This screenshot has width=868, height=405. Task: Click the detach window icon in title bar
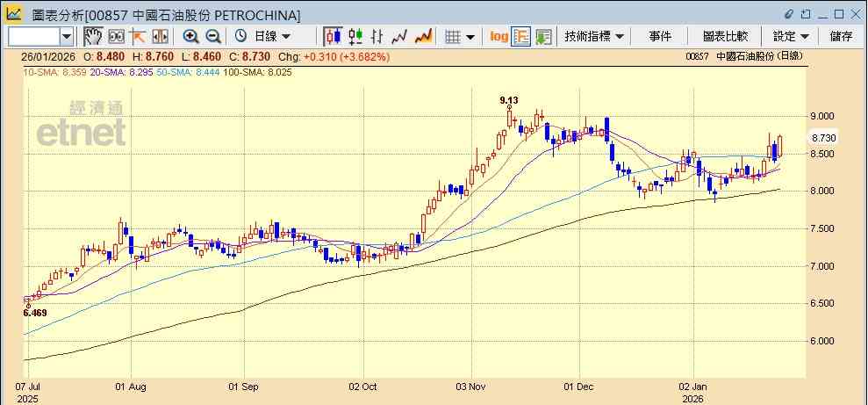[x=806, y=14]
